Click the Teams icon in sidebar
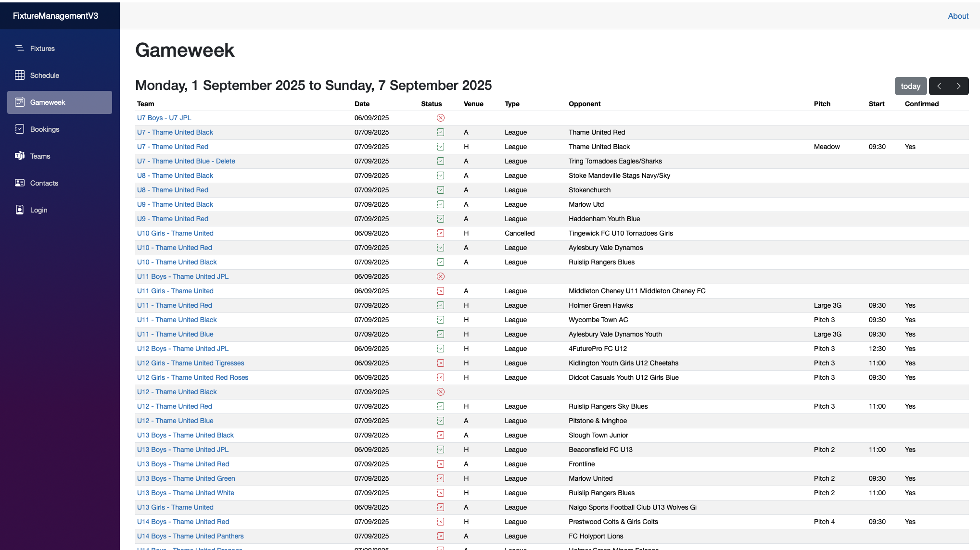 [20, 156]
